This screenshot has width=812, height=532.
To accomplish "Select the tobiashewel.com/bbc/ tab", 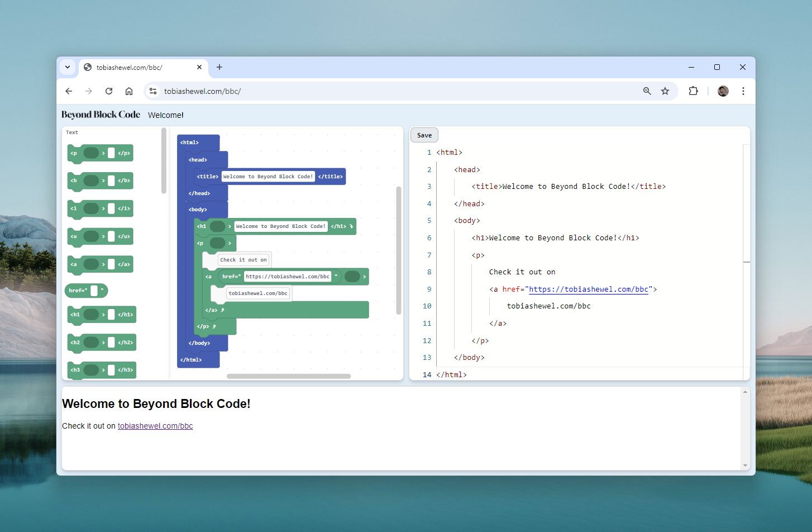I will tap(144, 68).
